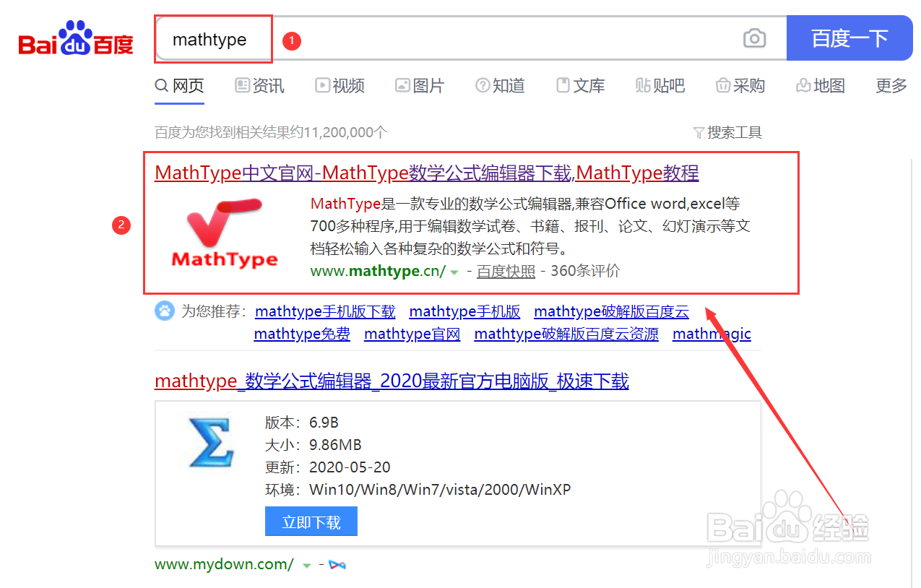Viewport: 921px width, 588px height.
Task: Open mathtype手机版下载 suggestion
Action: 325,312
